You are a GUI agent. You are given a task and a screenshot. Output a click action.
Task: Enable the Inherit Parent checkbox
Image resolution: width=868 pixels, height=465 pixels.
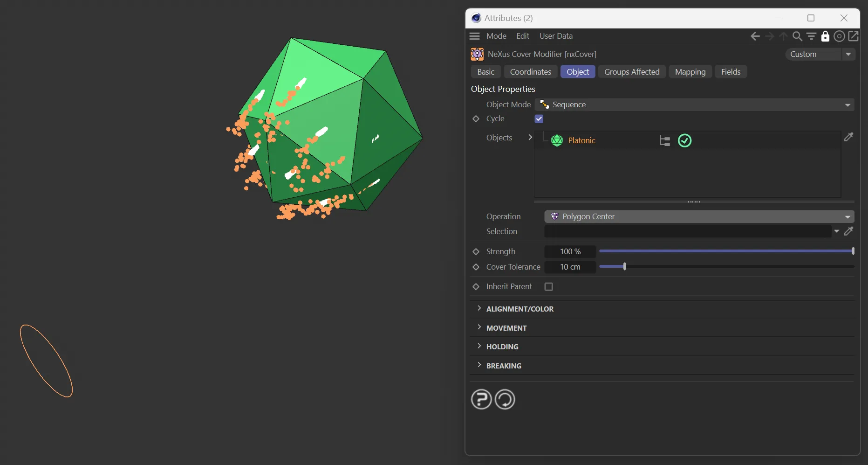point(549,287)
